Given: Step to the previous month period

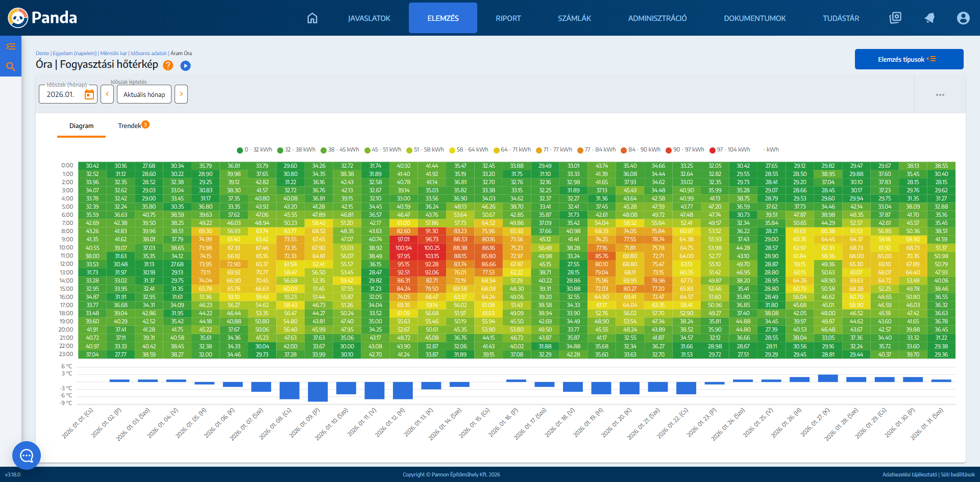Looking at the screenshot, I should click(x=107, y=94).
